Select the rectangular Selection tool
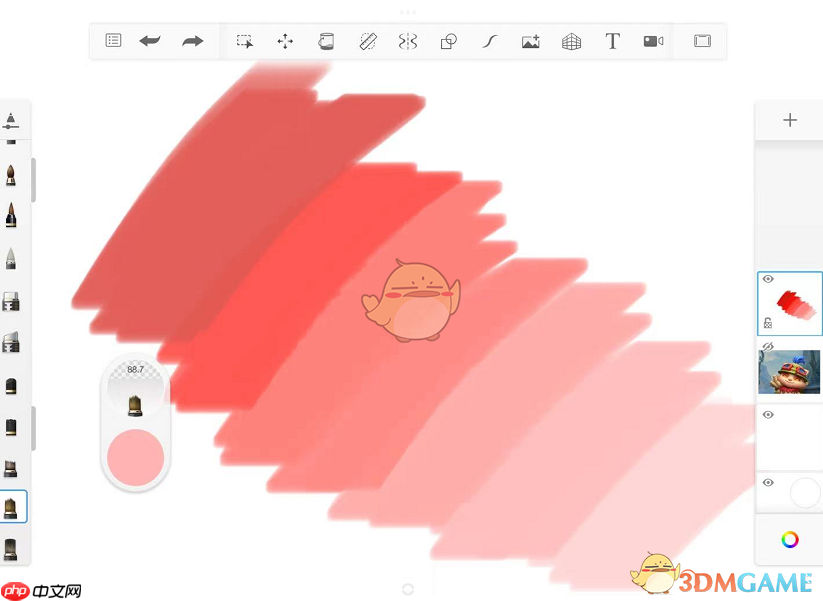This screenshot has width=823, height=601. [244, 41]
